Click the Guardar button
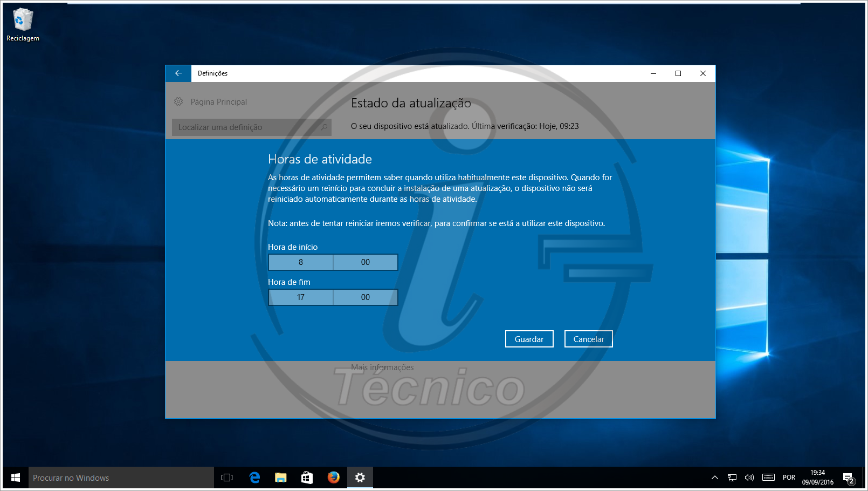This screenshot has width=868, height=491. click(x=529, y=339)
